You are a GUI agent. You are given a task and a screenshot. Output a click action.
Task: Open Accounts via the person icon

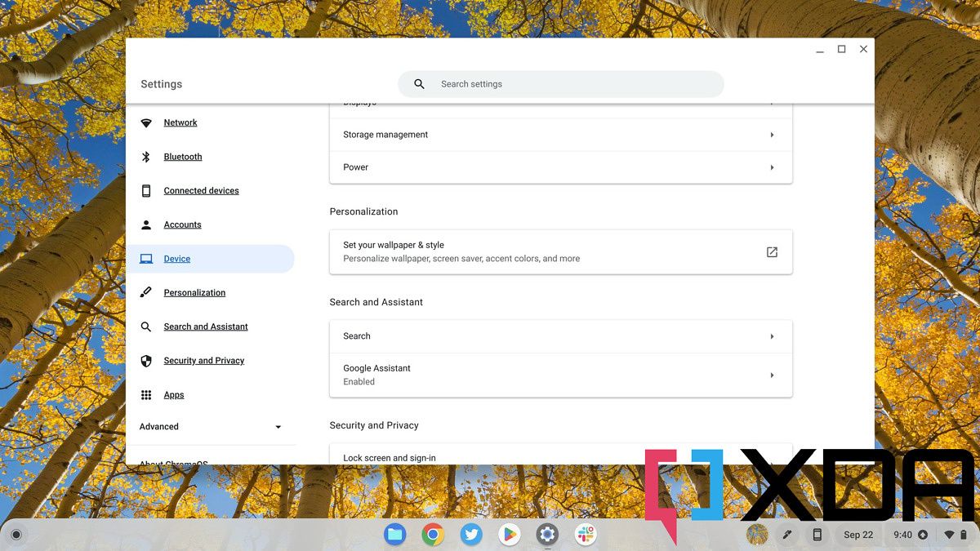146,224
